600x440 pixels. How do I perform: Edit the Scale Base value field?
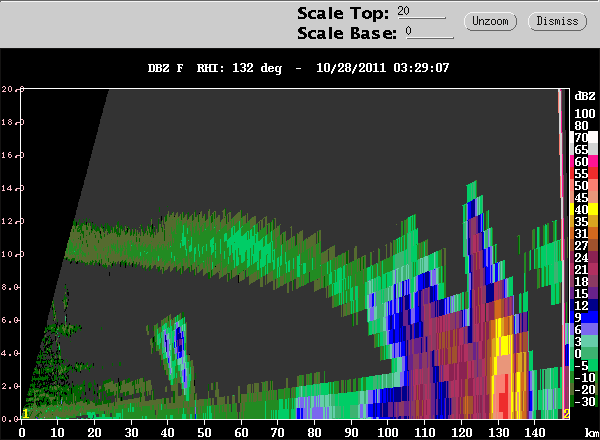(430, 32)
